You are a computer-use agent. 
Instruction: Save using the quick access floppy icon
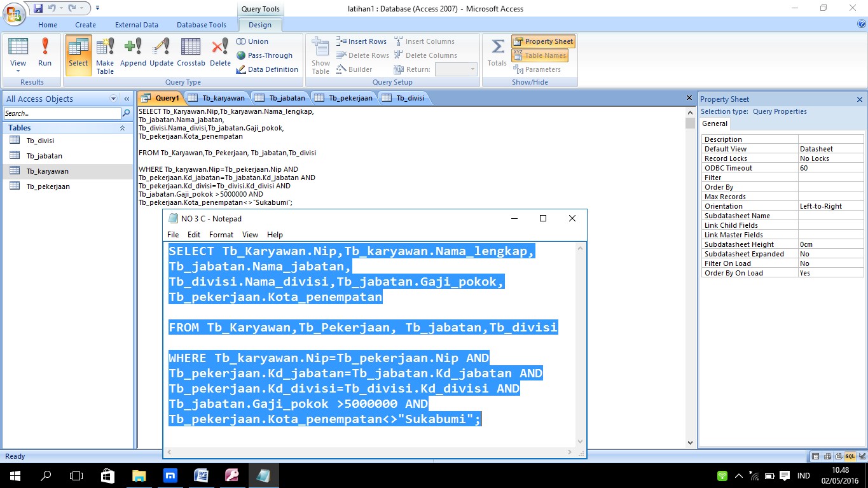pyautogui.click(x=38, y=8)
